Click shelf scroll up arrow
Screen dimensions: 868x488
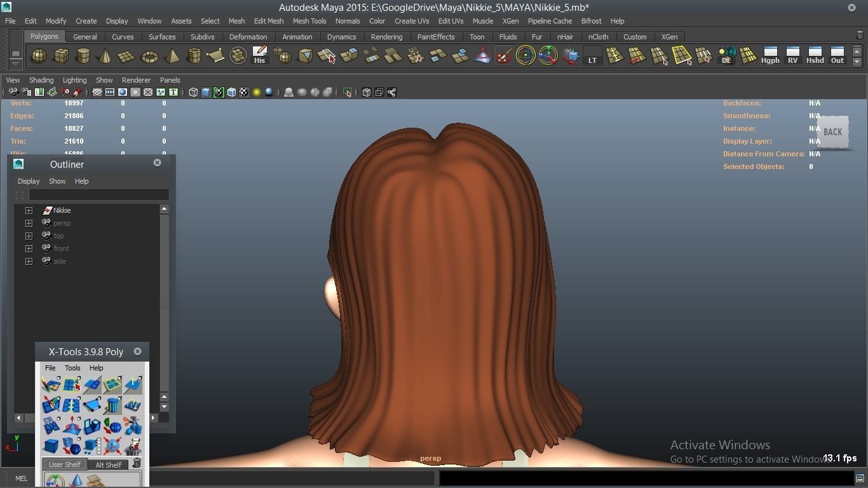pyautogui.click(x=857, y=51)
